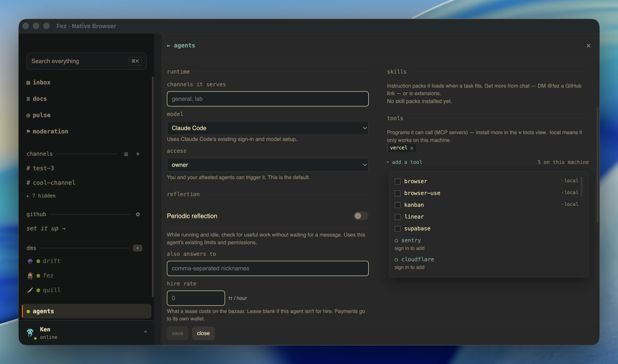The height and width of the screenshot is (364, 618).
Task: Open the docs section
Action: click(x=37, y=99)
